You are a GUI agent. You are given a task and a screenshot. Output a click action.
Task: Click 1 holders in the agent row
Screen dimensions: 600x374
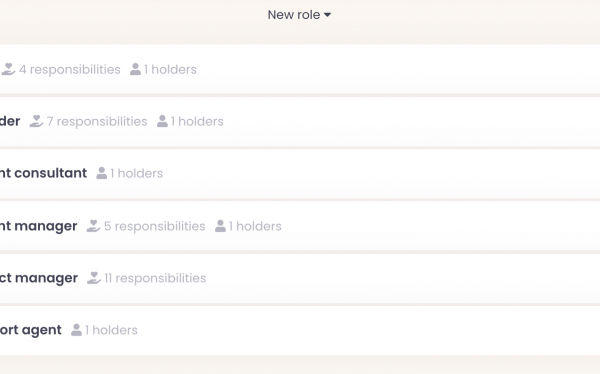111,330
